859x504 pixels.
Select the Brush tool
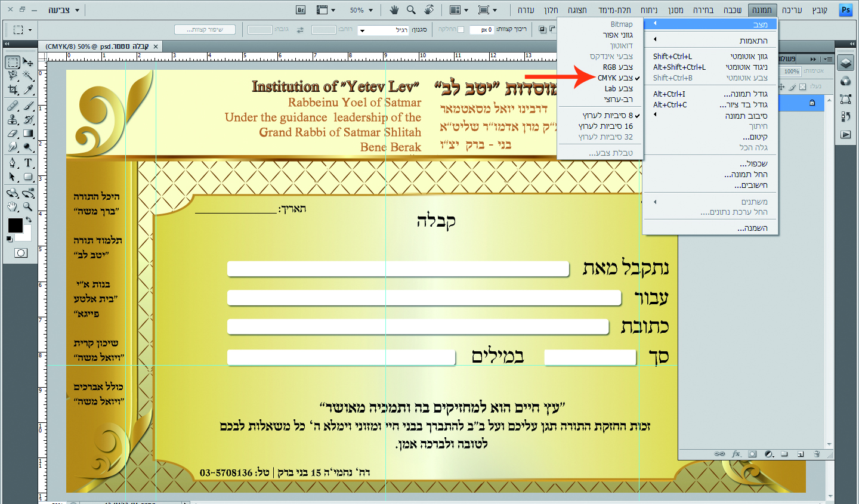coord(28,106)
